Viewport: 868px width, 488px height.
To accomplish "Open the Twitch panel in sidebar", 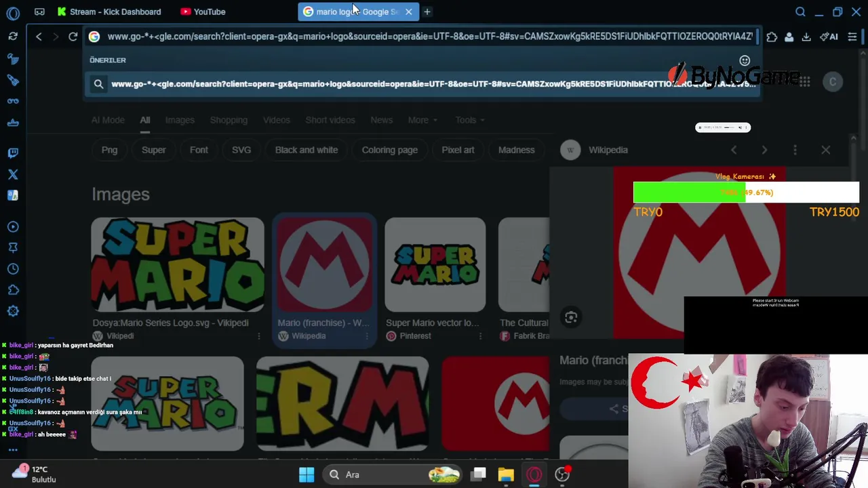I will 13,153.
